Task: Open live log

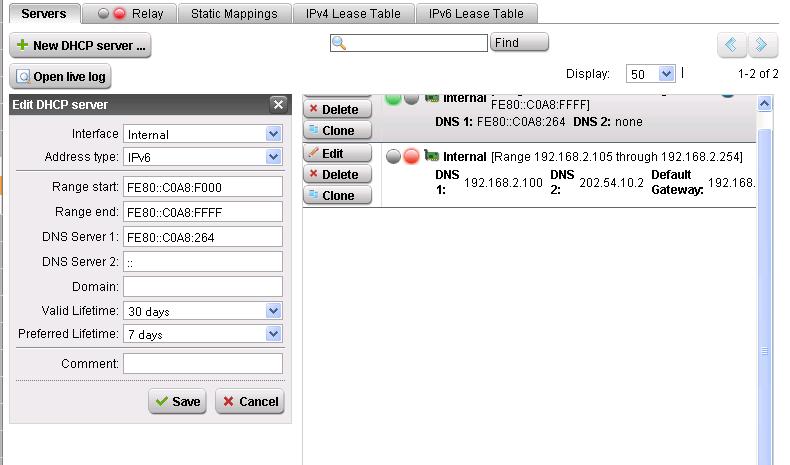Action: click(x=60, y=76)
